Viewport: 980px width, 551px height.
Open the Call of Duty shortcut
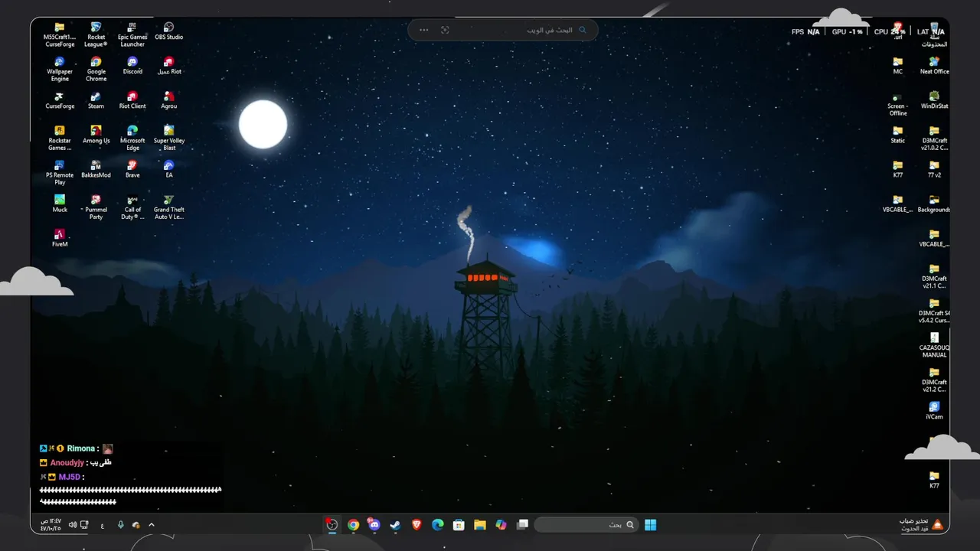click(x=132, y=207)
